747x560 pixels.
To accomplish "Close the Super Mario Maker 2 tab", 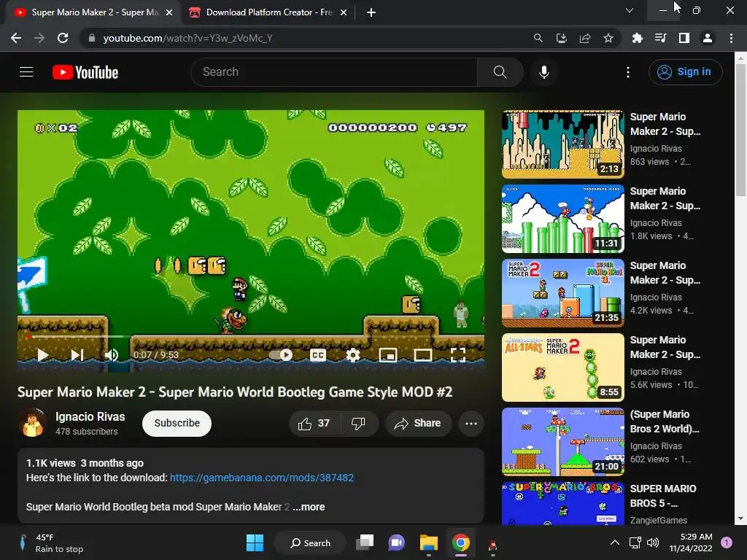I will (x=169, y=12).
